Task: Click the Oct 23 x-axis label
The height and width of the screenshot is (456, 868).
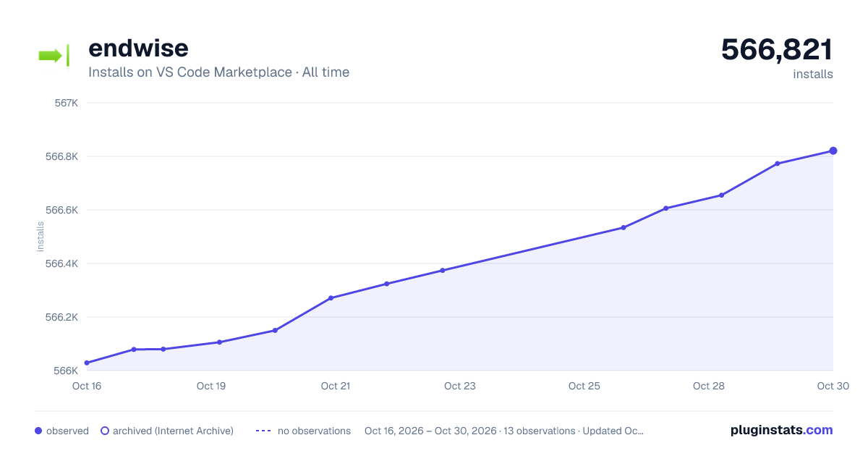Action: click(460, 386)
